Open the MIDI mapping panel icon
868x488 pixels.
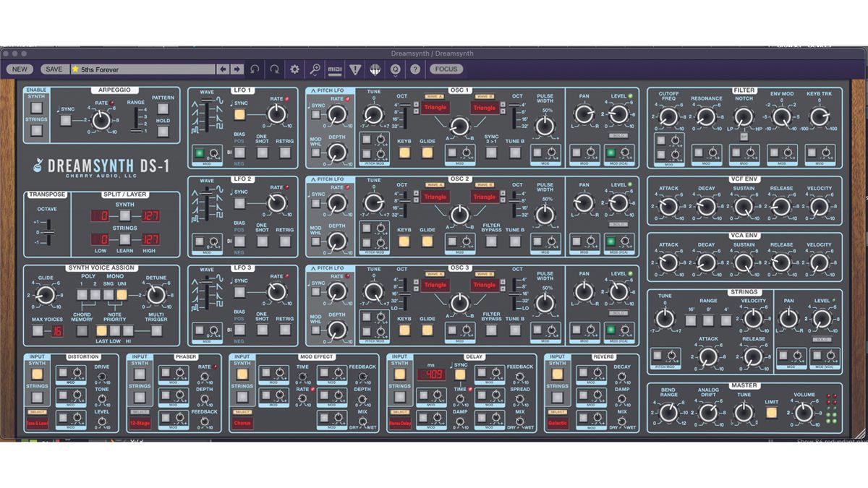(336, 69)
